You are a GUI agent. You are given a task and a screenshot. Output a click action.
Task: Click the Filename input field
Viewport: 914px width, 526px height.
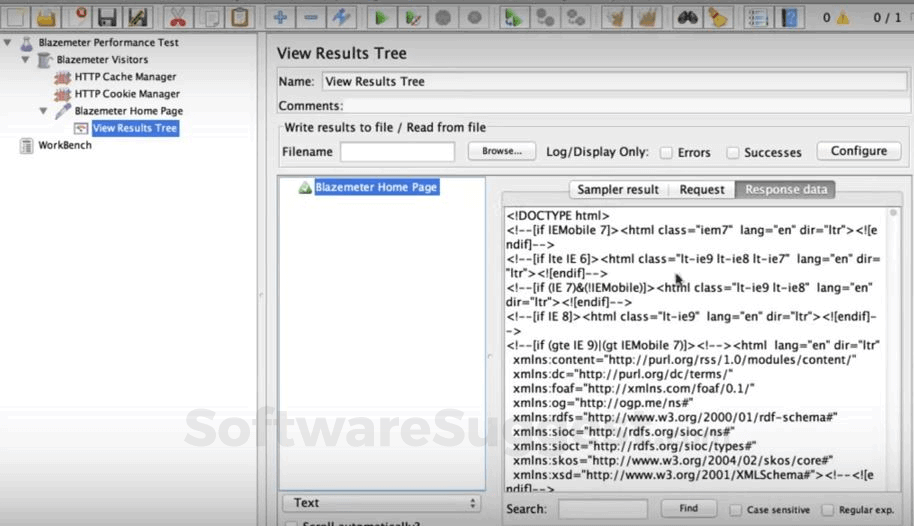coord(397,152)
